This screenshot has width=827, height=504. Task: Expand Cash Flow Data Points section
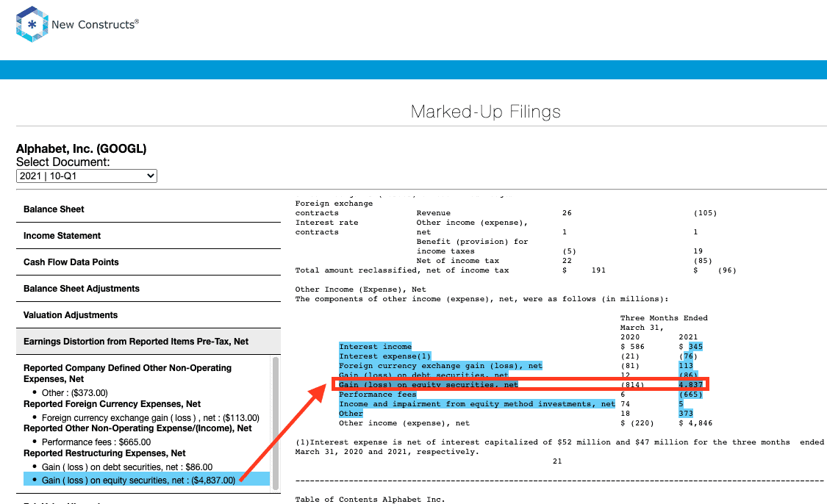tap(148, 262)
